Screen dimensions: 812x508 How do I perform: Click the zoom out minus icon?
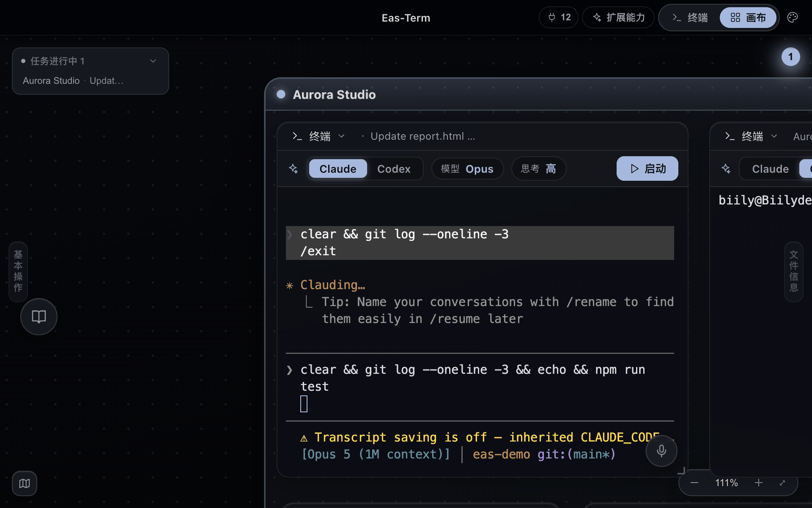click(x=694, y=483)
